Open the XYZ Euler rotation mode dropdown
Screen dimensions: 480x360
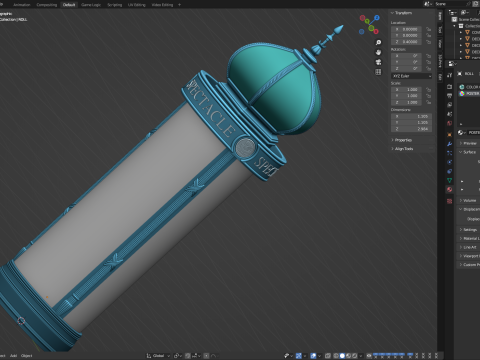point(412,76)
